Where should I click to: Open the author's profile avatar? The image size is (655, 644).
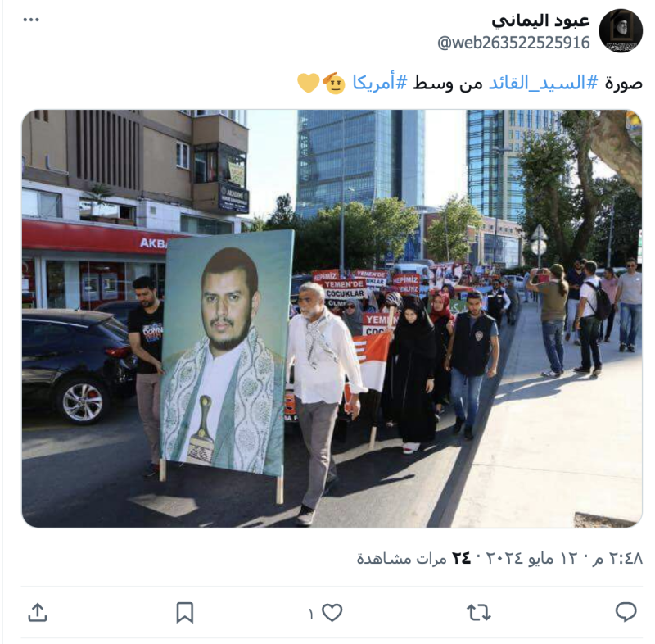coord(621,30)
